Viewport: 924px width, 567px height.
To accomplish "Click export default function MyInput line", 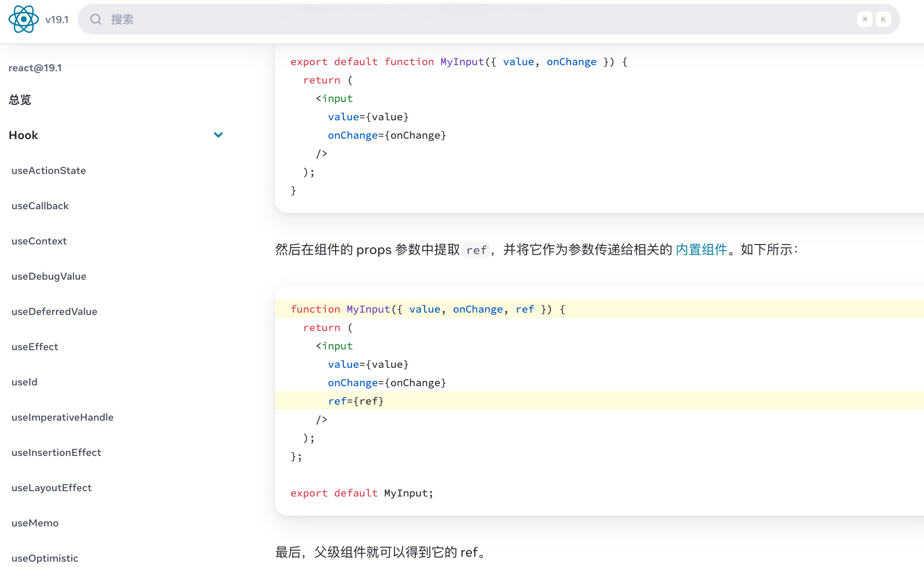I will (x=459, y=62).
